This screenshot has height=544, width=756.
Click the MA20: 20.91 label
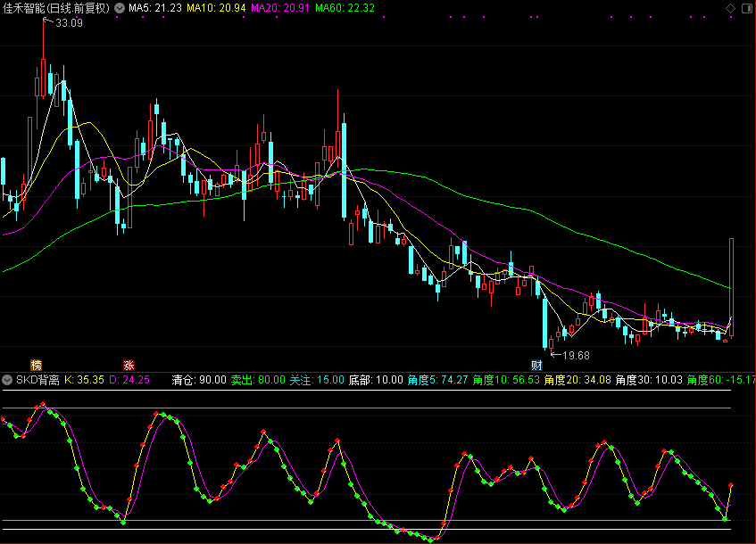pyautogui.click(x=280, y=8)
